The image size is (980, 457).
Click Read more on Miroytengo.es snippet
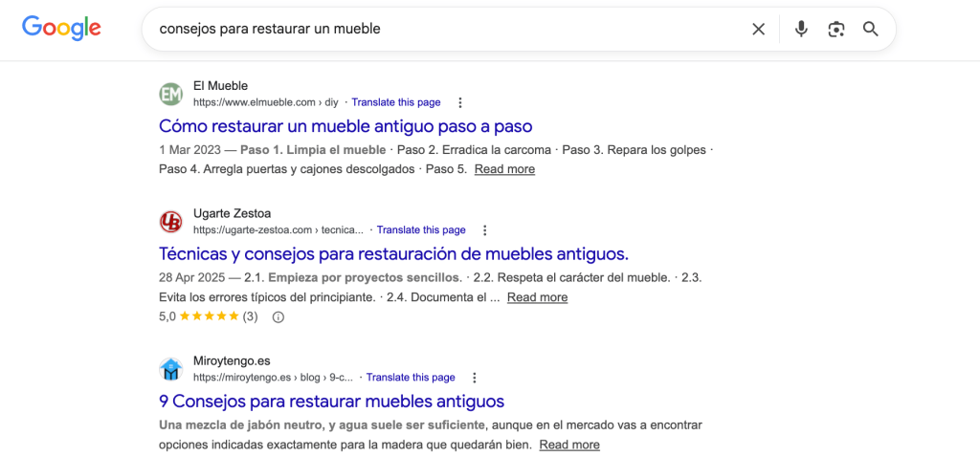(x=569, y=445)
